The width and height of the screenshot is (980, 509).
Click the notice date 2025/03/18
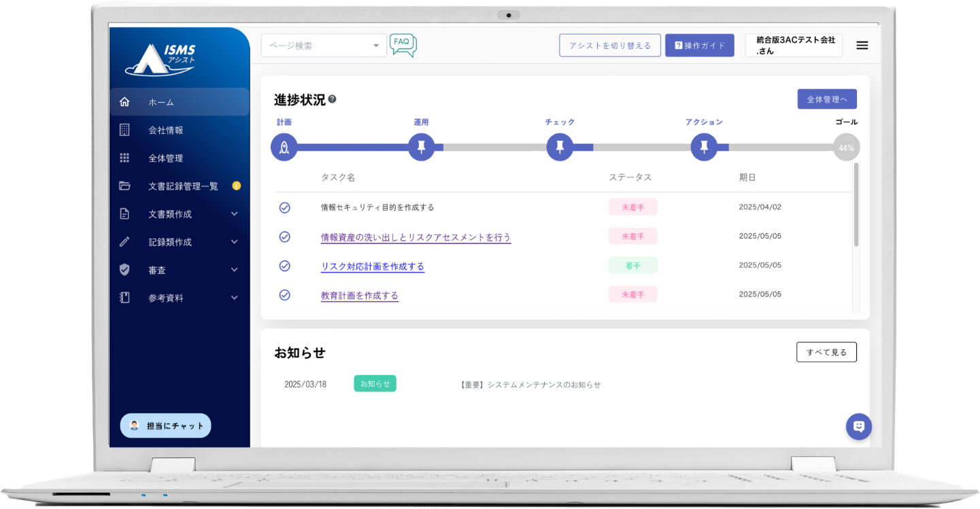305,385
